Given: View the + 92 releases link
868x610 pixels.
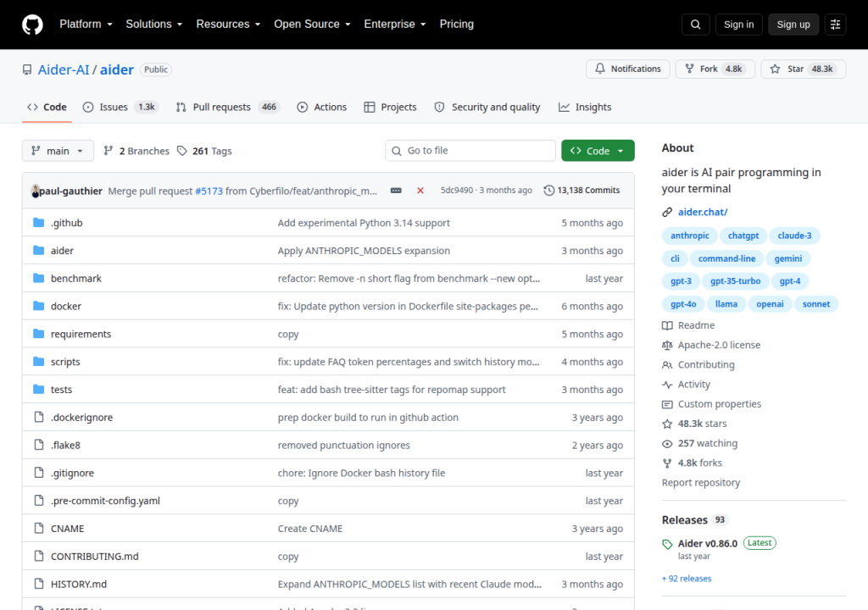Looking at the screenshot, I should coord(687,579).
